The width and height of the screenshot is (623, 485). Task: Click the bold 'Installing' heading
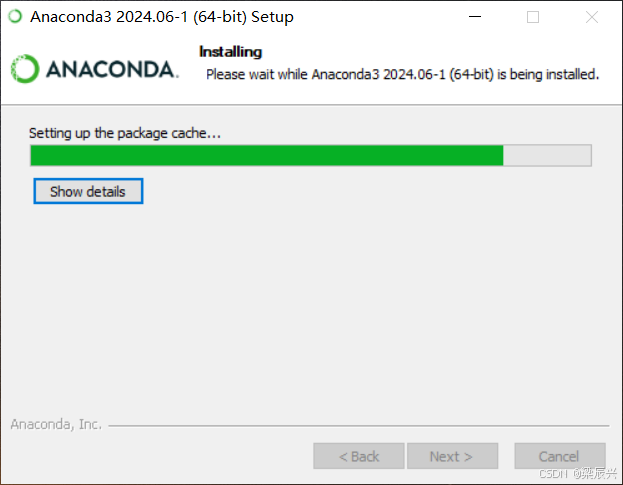click(x=230, y=52)
